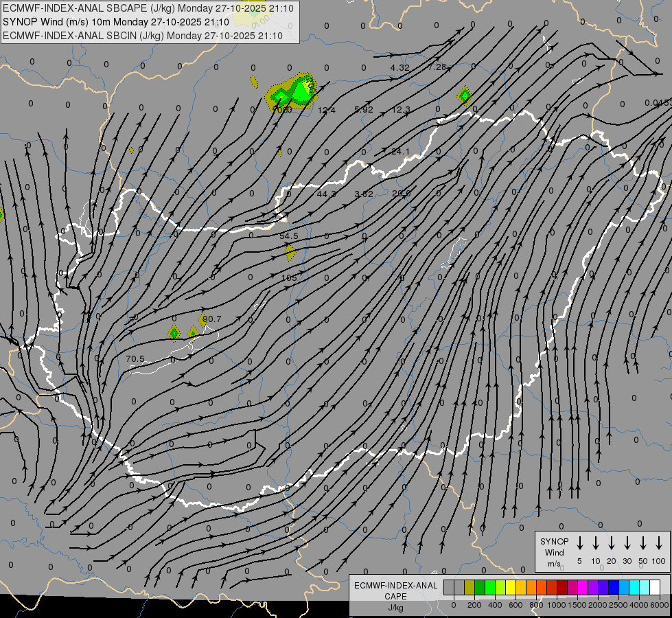The height and width of the screenshot is (618, 672).
Task: Click the 44.3 CAPE value
Action: tap(326, 194)
